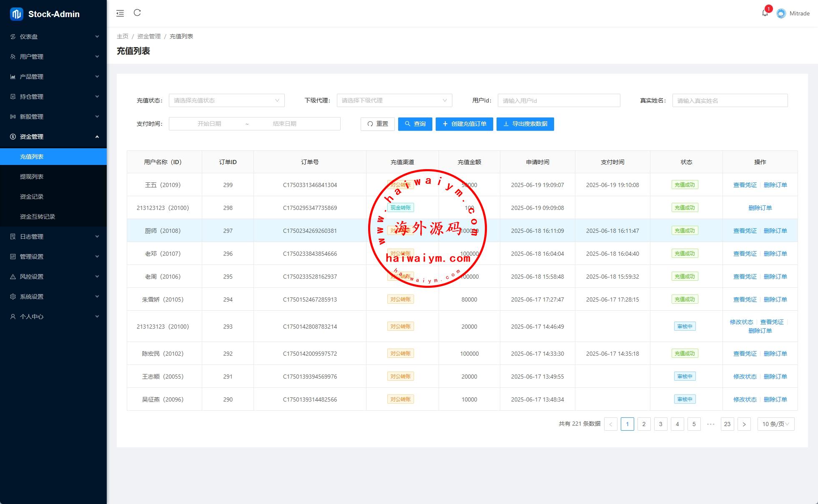Open the 下级代理 dropdown
Screen dimensions: 818x504
click(394, 100)
